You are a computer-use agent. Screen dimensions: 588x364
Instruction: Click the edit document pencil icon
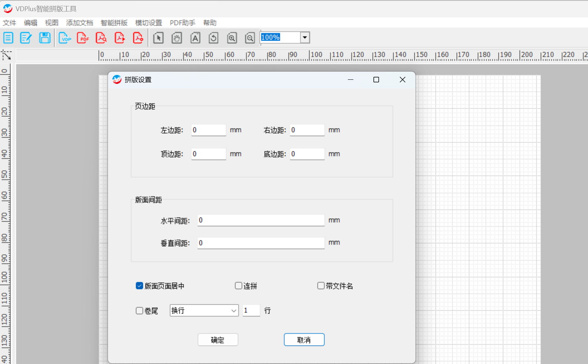pos(26,37)
